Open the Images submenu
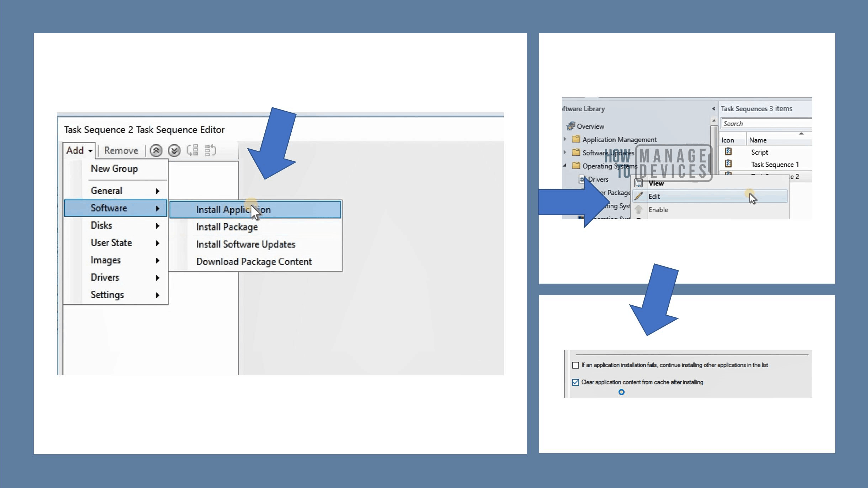868x488 pixels. [115, 260]
